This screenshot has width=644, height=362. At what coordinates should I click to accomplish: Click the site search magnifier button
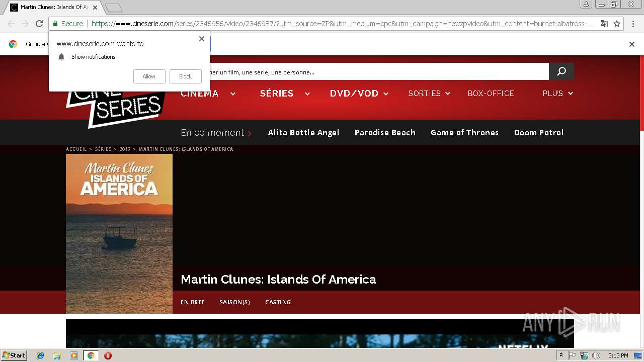click(x=561, y=71)
